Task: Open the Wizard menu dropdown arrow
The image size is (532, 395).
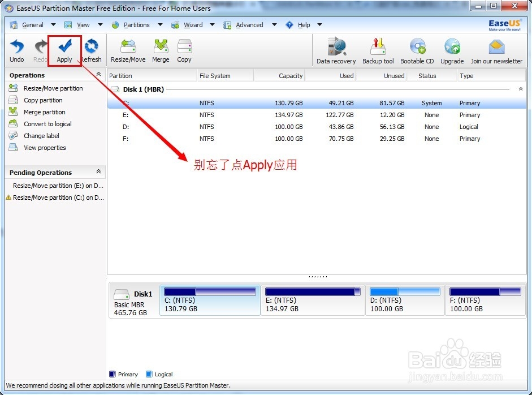Action: pyautogui.click(x=213, y=25)
